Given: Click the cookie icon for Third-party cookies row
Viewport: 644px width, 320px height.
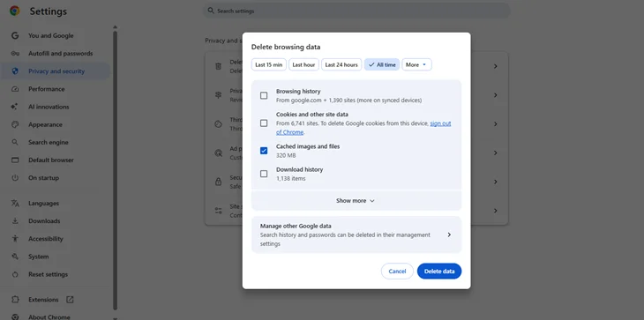Looking at the screenshot, I should tap(219, 124).
